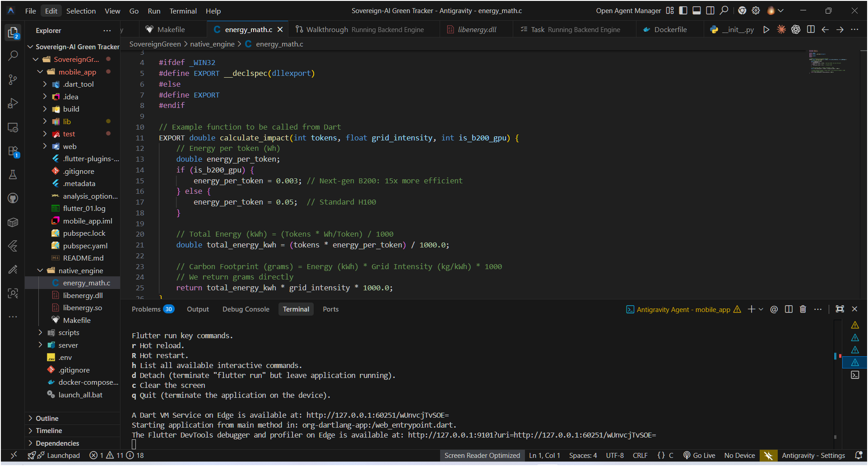Open the GitHub view in the activity bar
This screenshot has width=868, height=466.
point(13,198)
